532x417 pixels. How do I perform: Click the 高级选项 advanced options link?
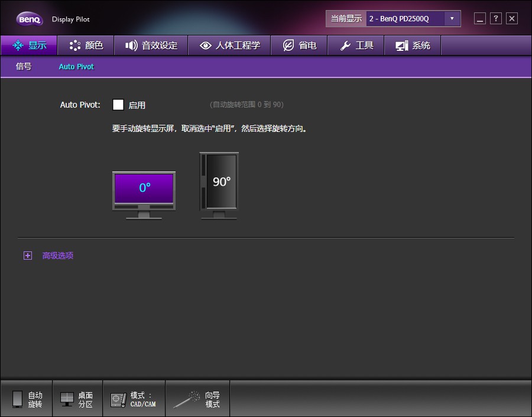point(58,256)
